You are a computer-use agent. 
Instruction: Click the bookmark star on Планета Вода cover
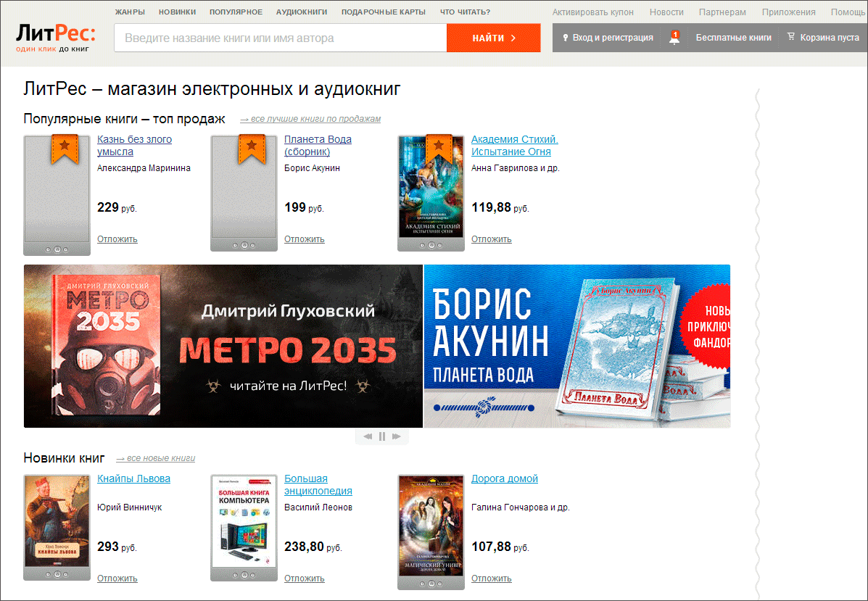[x=252, y=149]
